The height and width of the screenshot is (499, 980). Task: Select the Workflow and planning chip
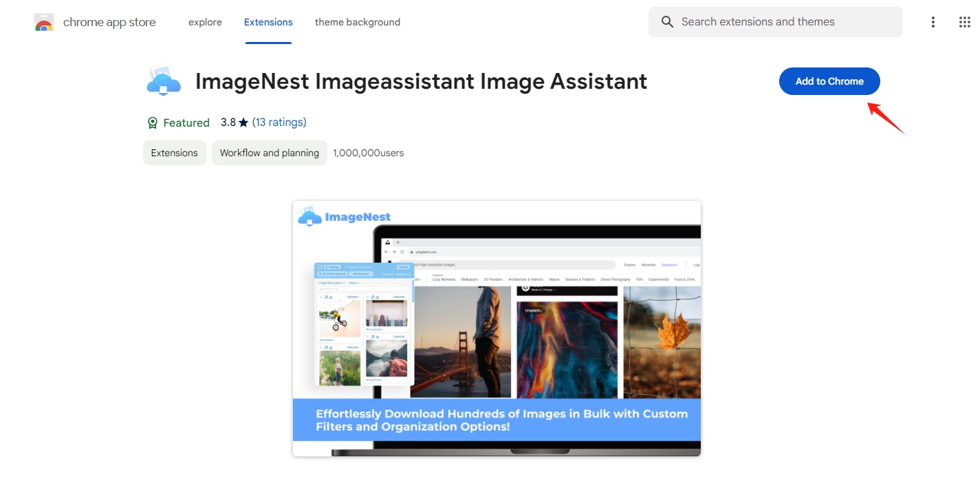(270, 153)
